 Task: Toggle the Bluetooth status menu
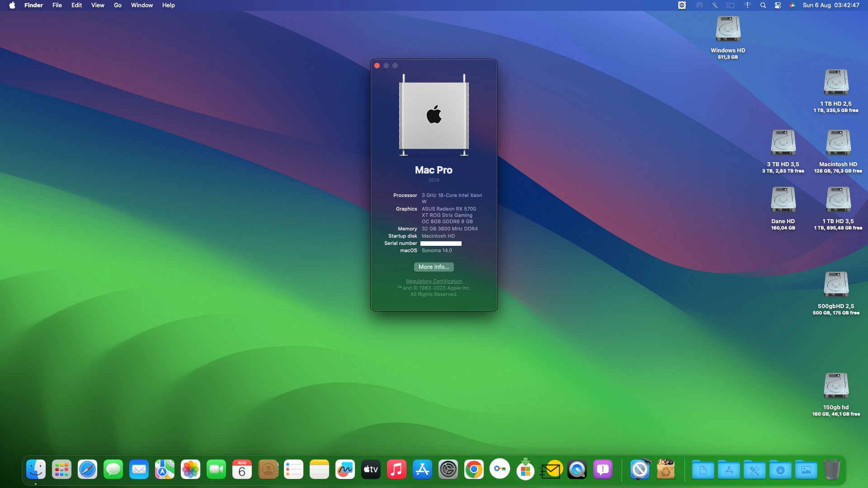(x=715, y=5)
